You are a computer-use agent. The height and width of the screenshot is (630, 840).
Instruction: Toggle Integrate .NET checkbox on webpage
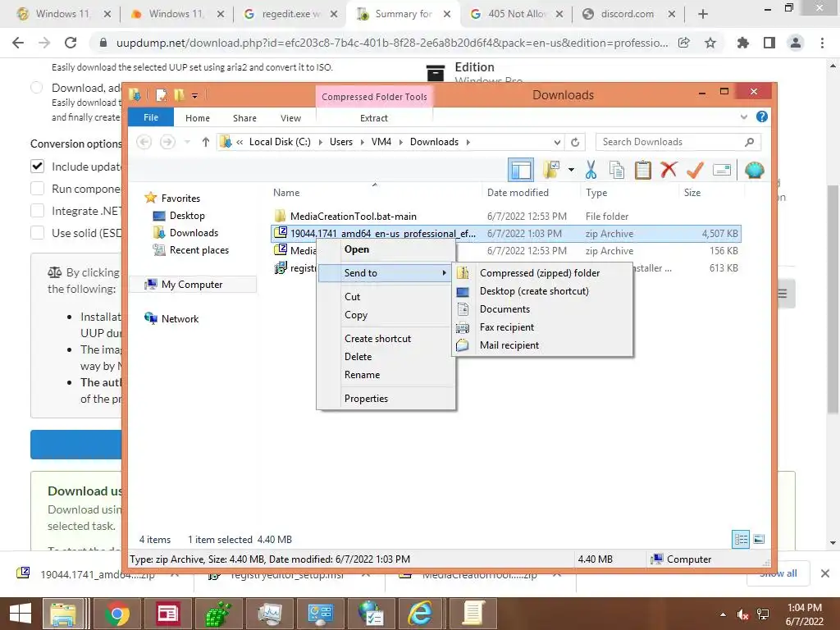click(x=37, y=211)
